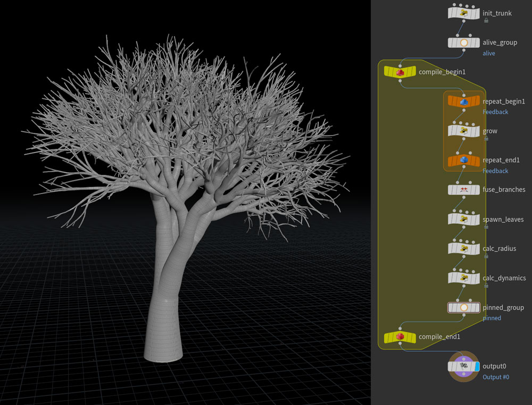This screenshot has height=405, width=532.
Task: Click the grow wrangle node icon
Action: [x=463, y=131]
